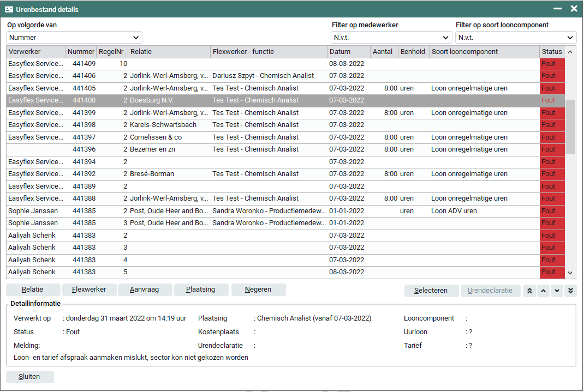Expand the 'Filter op medewerker' dropdown

391,38
